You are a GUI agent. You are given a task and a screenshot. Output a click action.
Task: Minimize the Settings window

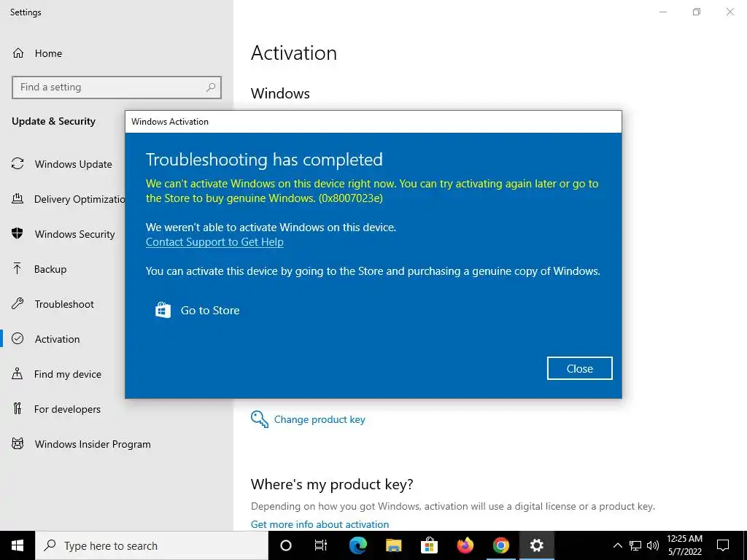pos(662,12)
